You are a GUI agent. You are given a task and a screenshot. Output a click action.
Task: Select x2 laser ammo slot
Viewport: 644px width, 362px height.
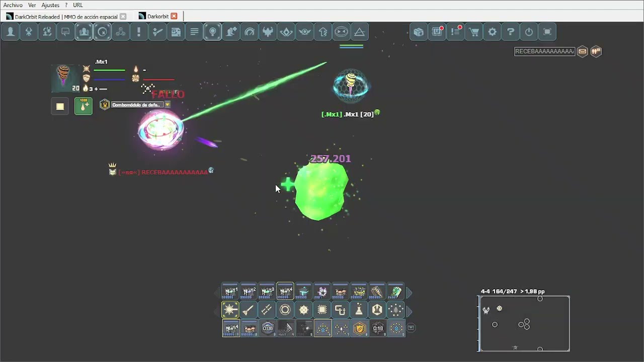click(249, 291)
